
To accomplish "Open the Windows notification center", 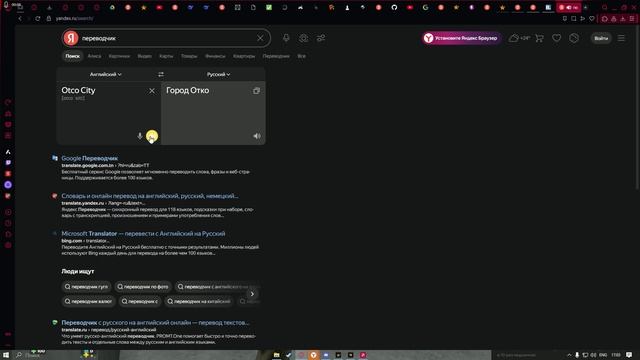I will point(629,355).
